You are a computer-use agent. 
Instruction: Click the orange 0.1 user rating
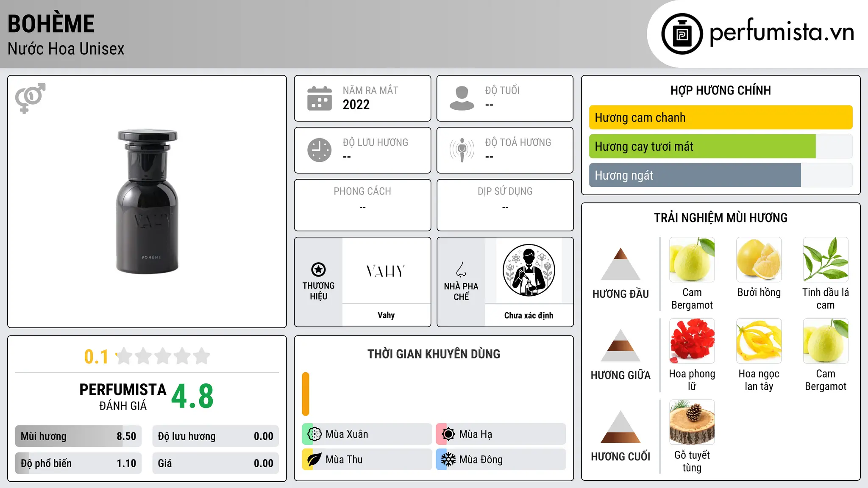[x=96, y=357]
